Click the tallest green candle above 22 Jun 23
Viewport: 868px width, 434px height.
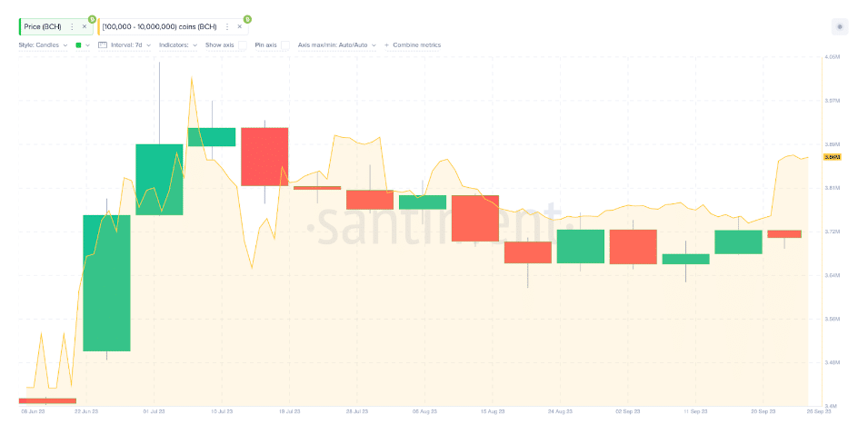(x=107, y=283)
